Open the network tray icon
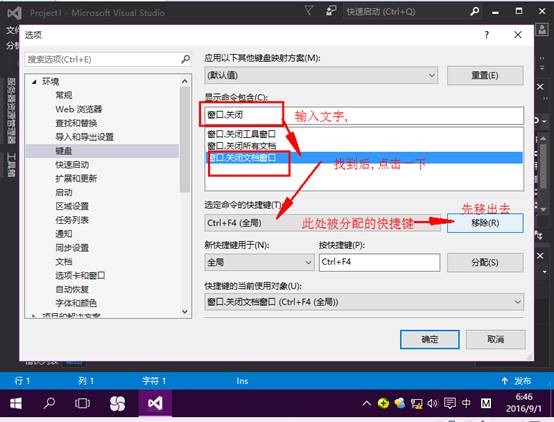 (416, 403)
